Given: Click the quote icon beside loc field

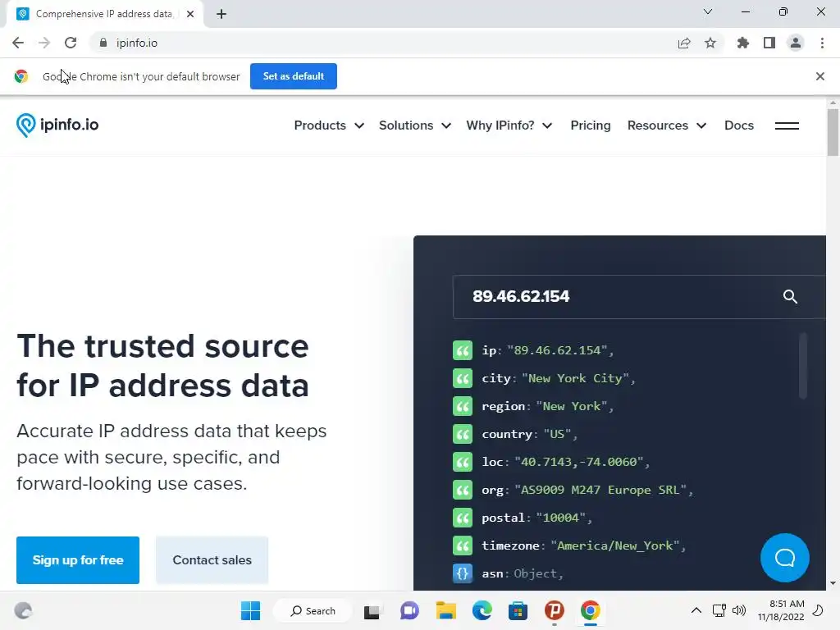Looking at the screenshot, I should [x=463, y=462].
